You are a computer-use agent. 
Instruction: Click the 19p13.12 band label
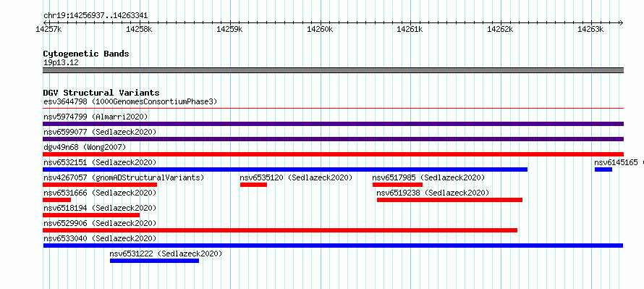click(x=61, y=62)
